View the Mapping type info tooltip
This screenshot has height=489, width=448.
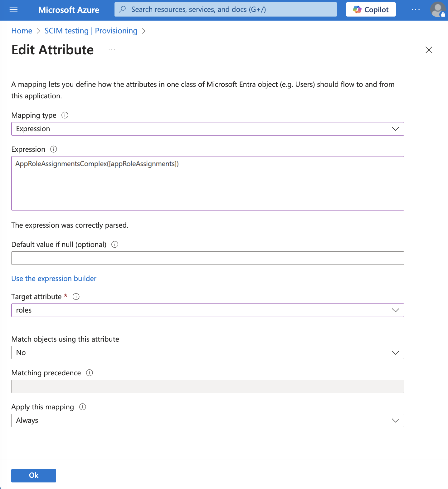pyautogui.click(x=65, y=115)
